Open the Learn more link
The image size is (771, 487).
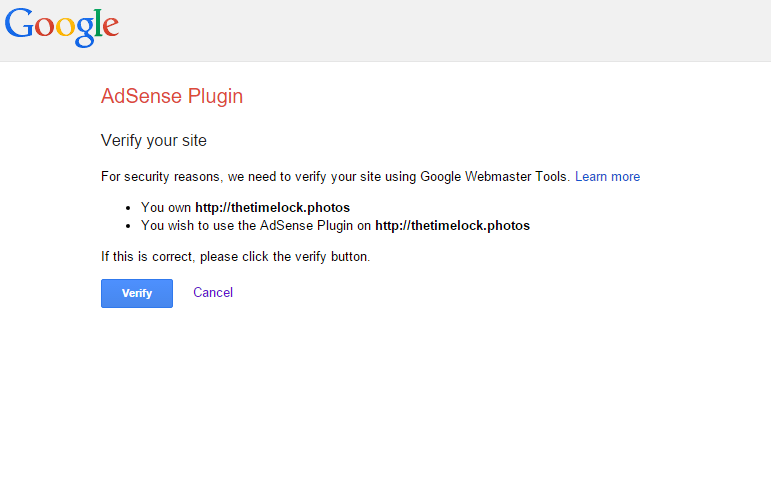point(607,177)
